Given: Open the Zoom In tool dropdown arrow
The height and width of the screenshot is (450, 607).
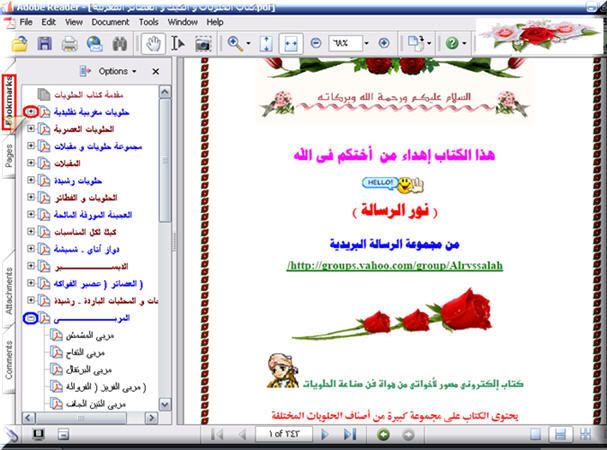Looking at the screenshot, I should [x=248, y=43].
